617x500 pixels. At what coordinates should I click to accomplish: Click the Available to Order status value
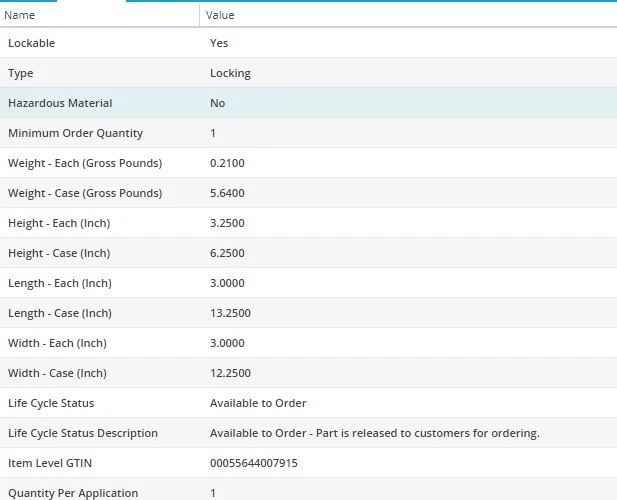click(258, 403)
